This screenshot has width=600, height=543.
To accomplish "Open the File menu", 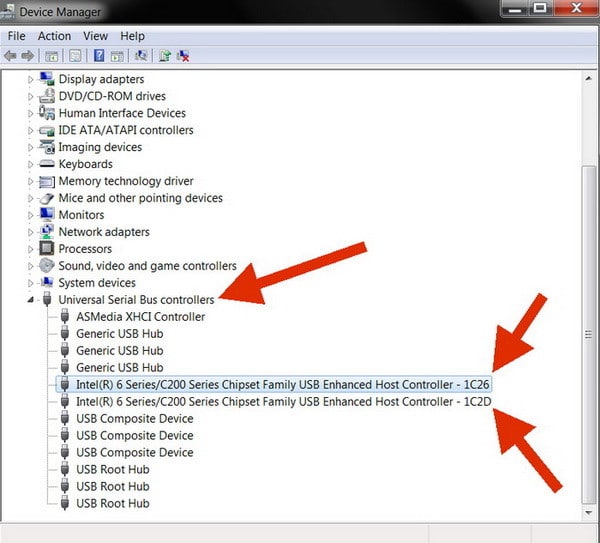I will click(16, 36).
